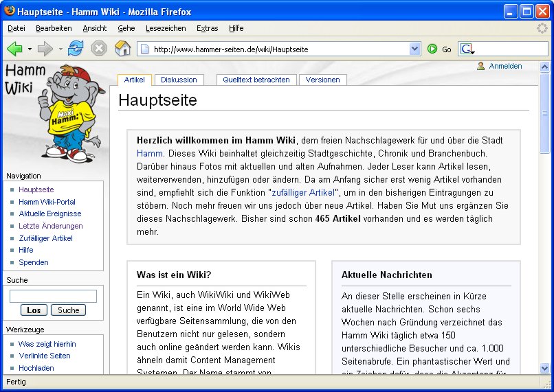The width and height of the screenshot is (554, 392).
Task: Click the Stop loading icon
Action: tap(99, 49)
